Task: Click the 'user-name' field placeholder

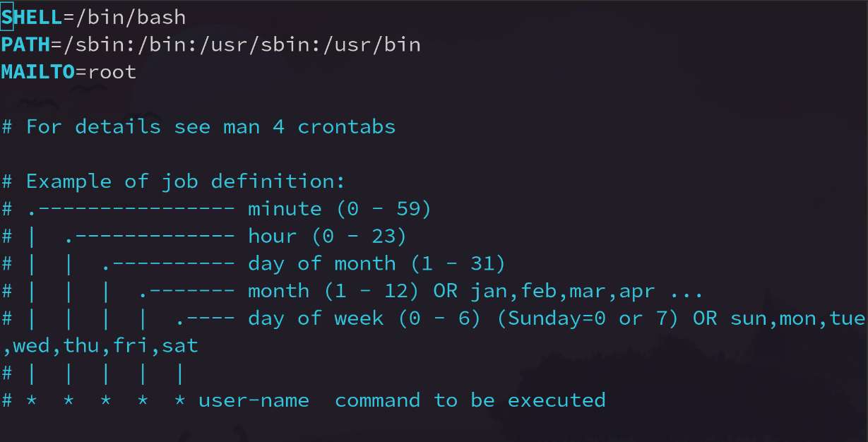Action: point(254,401)
